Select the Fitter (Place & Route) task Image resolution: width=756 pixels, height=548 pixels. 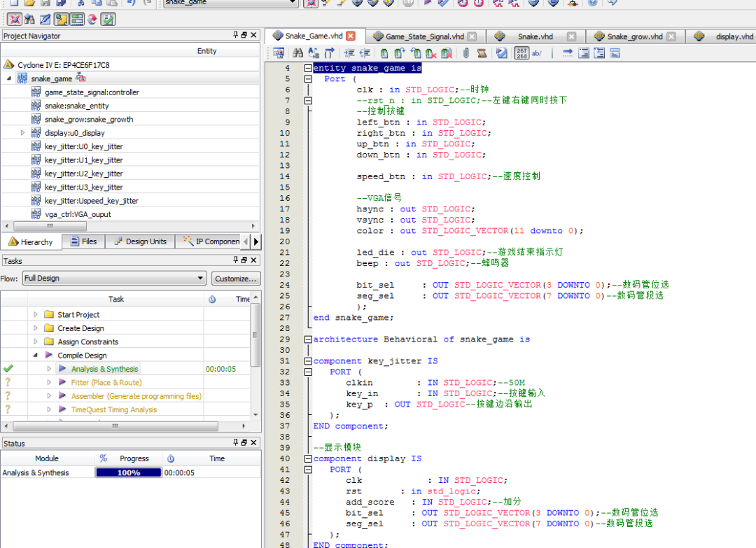[x=106, y=383]
